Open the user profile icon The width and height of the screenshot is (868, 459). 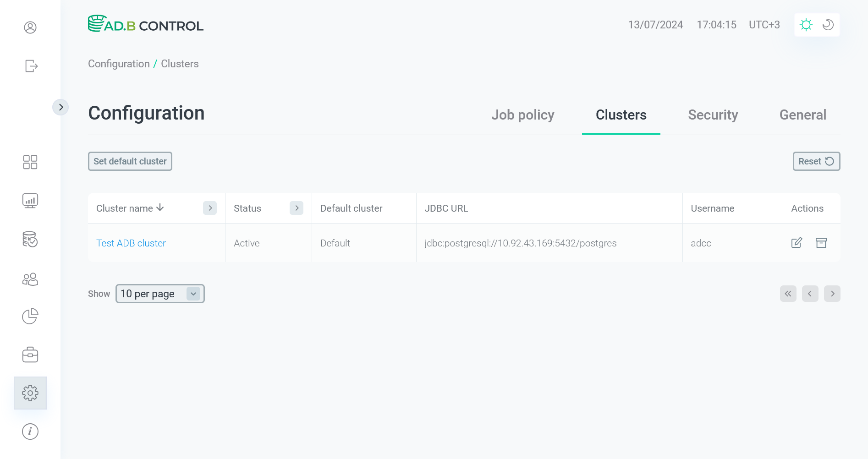click(30, 27)
